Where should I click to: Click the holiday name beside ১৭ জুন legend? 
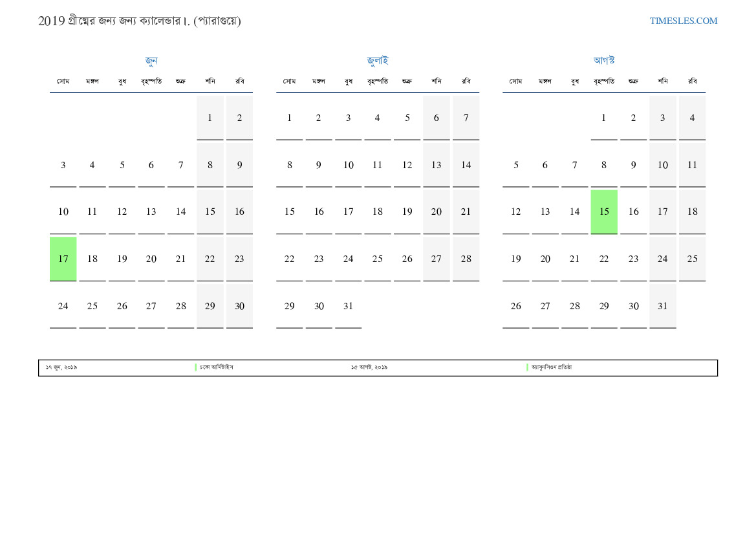pos(217,367)
